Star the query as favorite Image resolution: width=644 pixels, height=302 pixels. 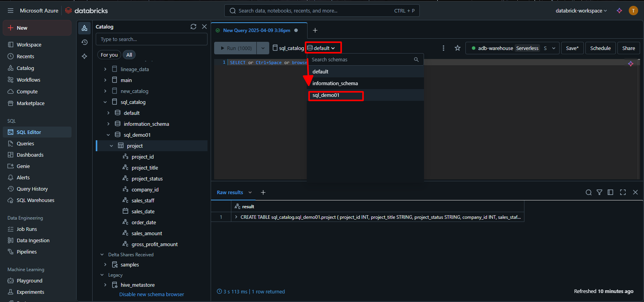[457, 48]
